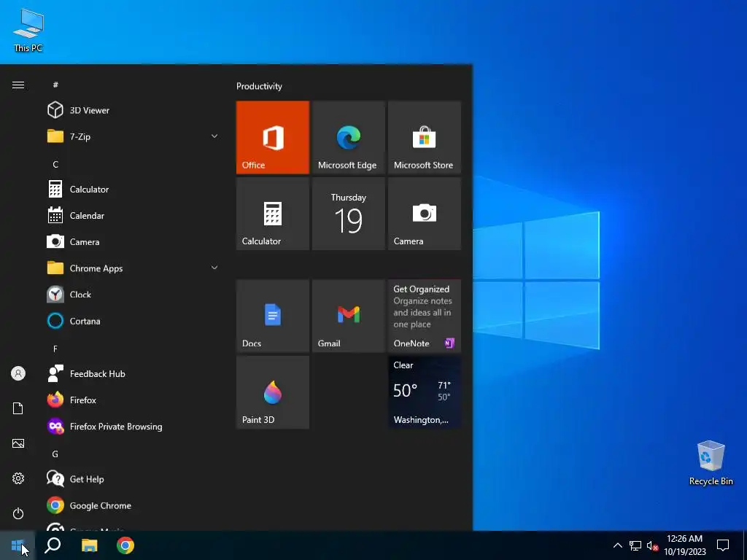
Task: Open the Documents sidebar icon
Action: (18, 408)
